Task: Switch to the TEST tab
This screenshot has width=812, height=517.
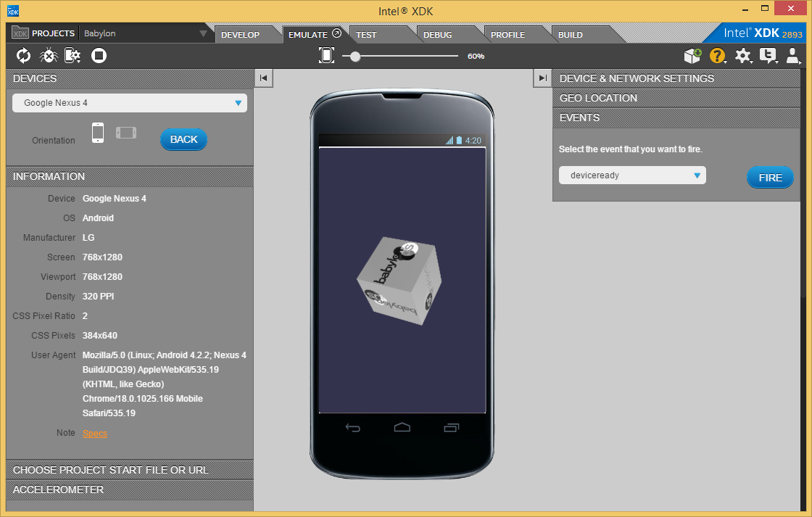Action: (366, 35)
